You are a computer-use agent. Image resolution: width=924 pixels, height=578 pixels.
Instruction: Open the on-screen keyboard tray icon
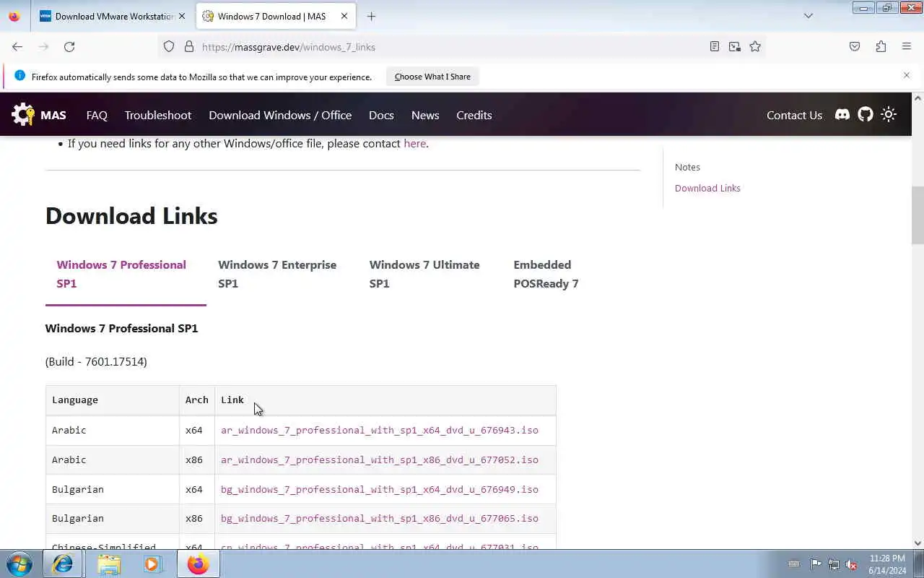[794, 564]
